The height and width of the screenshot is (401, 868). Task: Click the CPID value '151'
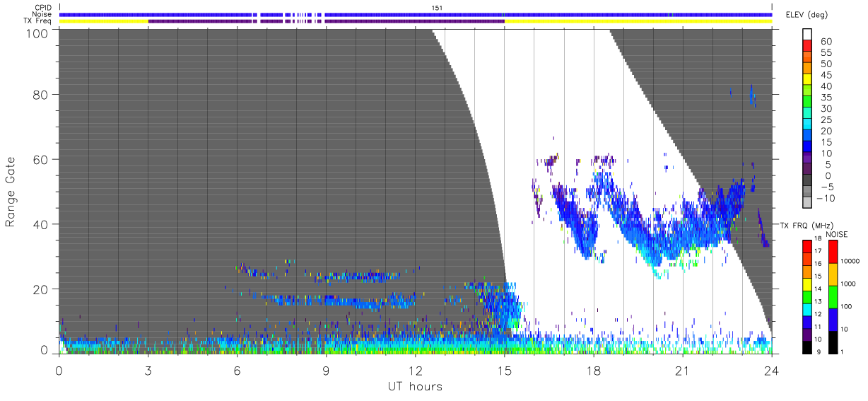coord(438,8)
